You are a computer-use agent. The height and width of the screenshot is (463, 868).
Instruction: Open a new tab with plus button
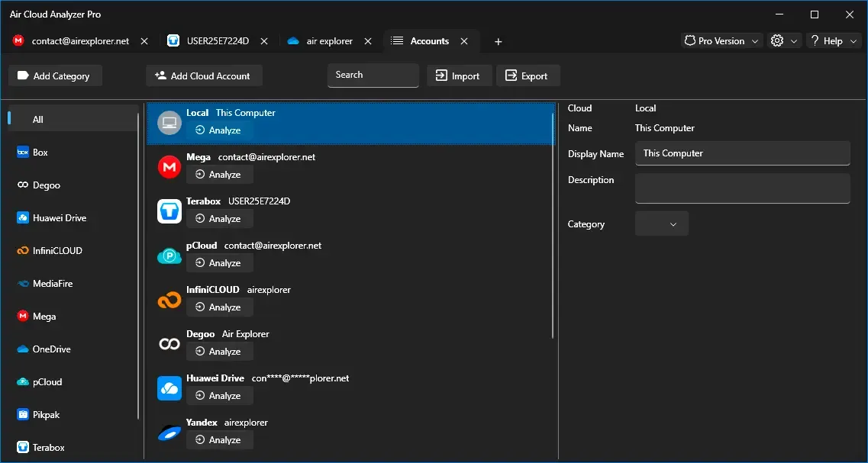(x=499, y=41)
